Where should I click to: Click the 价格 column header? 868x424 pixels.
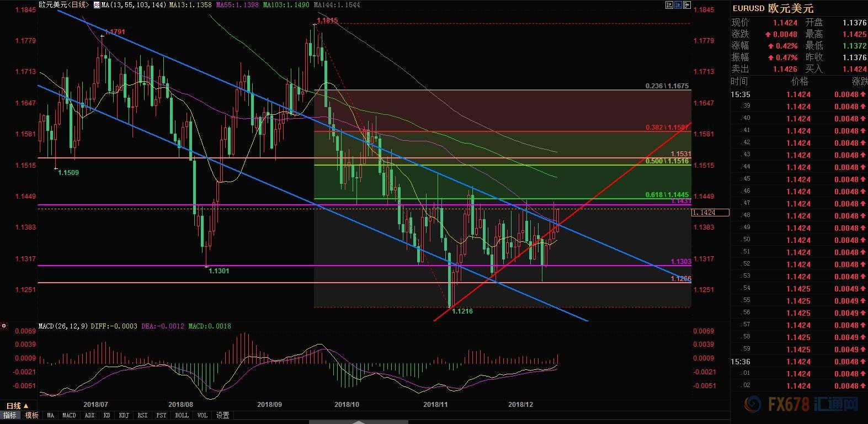800,82
